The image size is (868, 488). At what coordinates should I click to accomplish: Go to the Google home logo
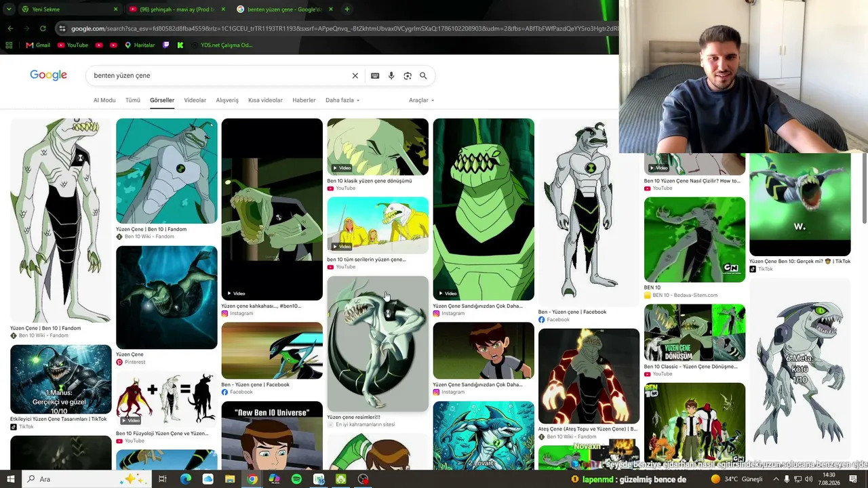[x=48, y=75]
